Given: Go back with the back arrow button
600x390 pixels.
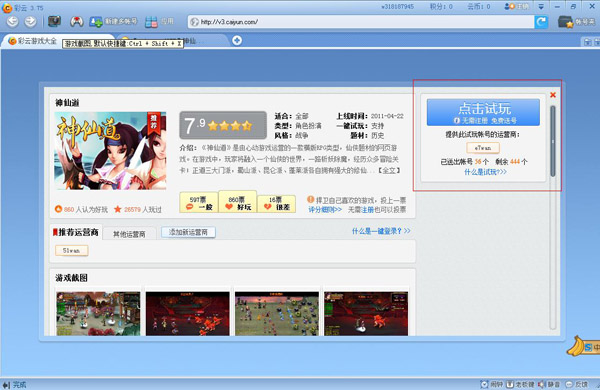Looking at the screenshot, I should tap(12, 21).
